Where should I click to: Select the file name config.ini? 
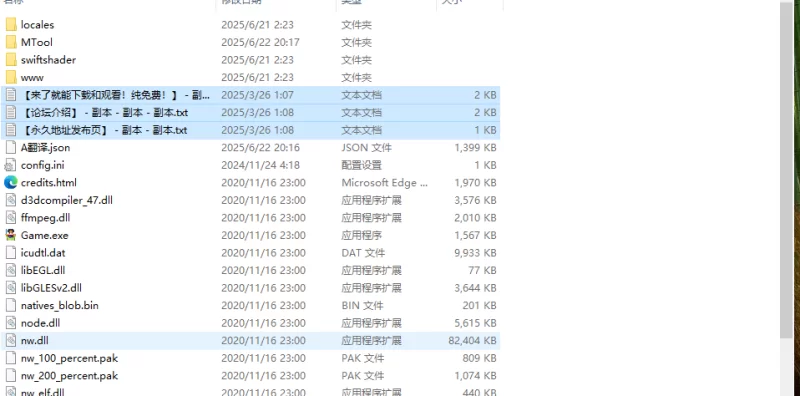[x=43, y=165]
